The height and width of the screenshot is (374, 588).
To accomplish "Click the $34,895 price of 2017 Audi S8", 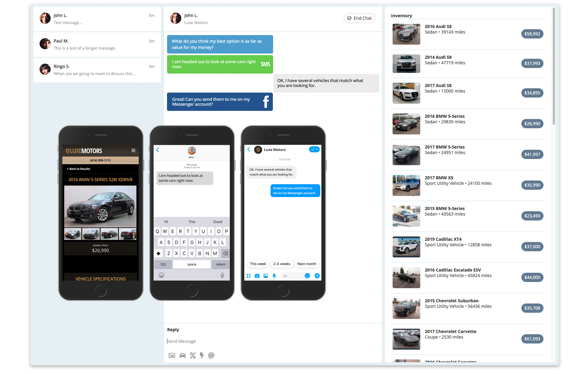I will tap(532, 93).
